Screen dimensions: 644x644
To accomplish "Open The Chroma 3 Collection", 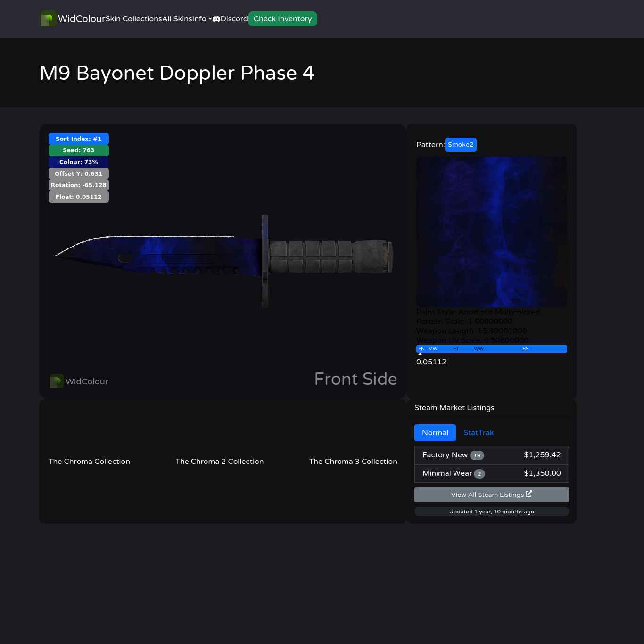I will click(x=353, y=462).
